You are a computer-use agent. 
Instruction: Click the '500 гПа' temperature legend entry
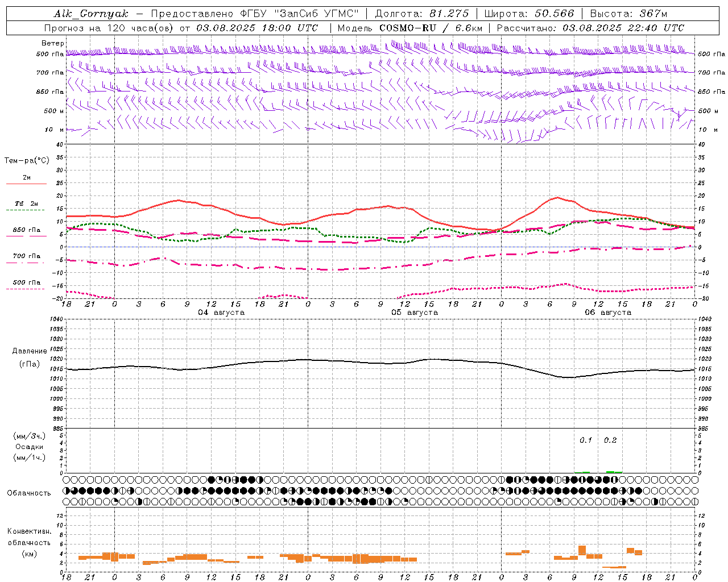tap(27, 282)
